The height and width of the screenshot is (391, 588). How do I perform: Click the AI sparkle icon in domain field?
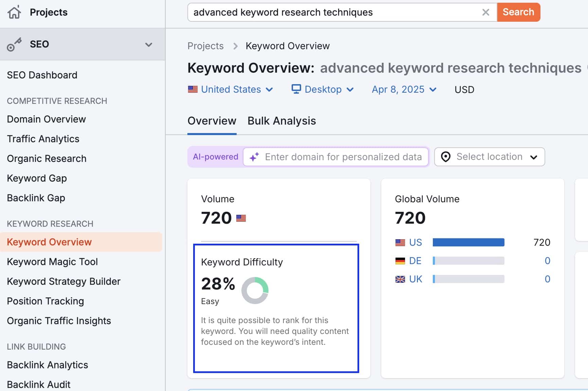click(x=254, y=157)
